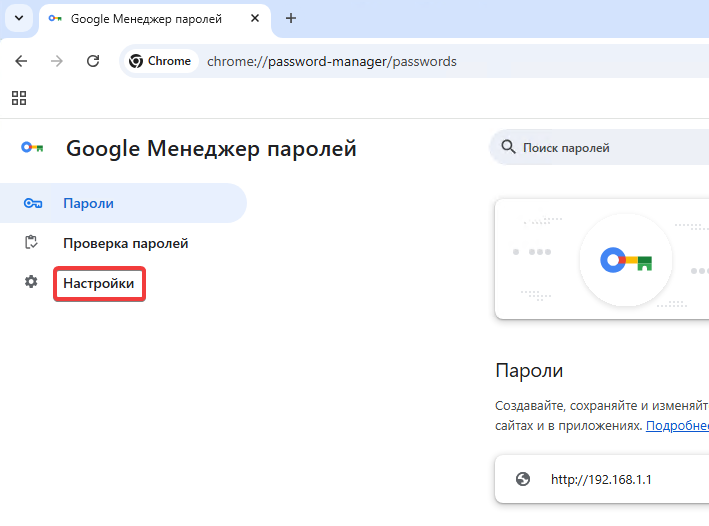Screen dimensions: 709x526
Task: Click the Chrome site info chip
Action: pos(159,61)
